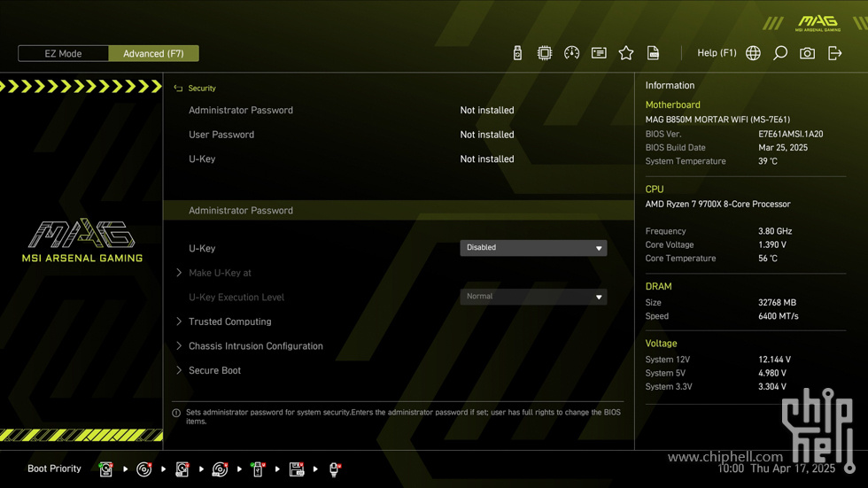Viewport: 868px width, 488px height.
Task: Click the User Password status row
Action: (399, 135)
